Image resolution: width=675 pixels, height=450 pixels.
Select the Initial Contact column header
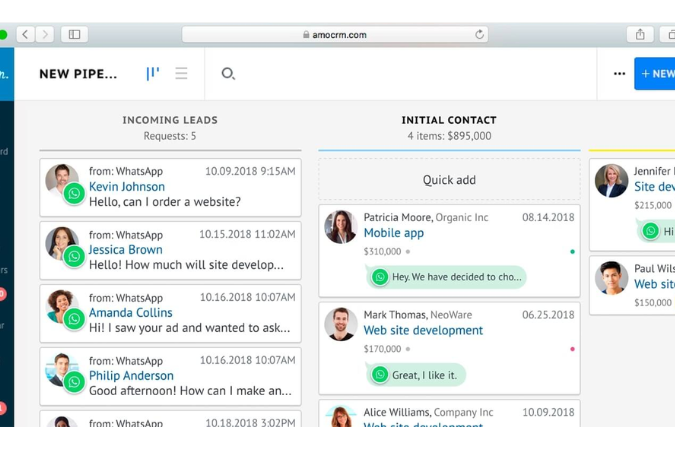pyautogui.click(x=449, y=120)
